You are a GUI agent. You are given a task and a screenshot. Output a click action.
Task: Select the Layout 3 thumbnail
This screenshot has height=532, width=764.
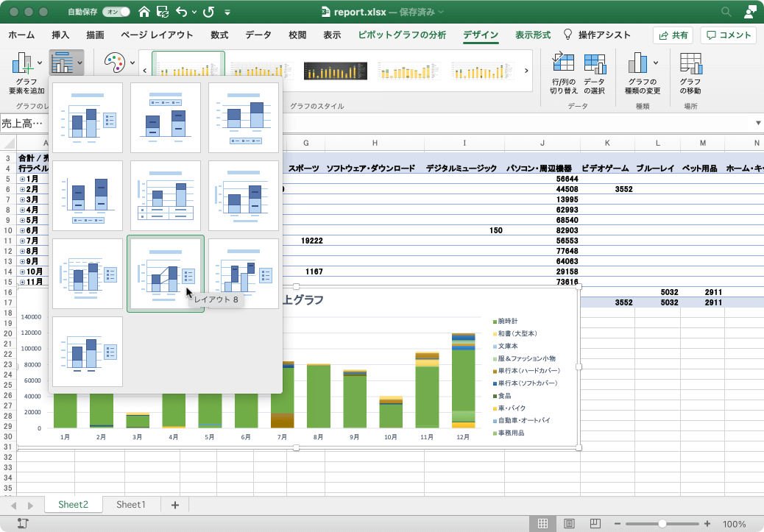pyautogui.click(x=244, y=118)
